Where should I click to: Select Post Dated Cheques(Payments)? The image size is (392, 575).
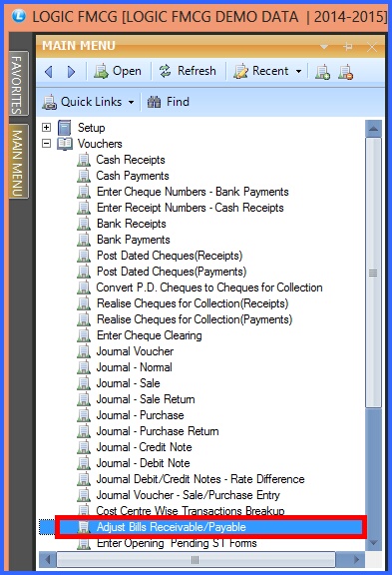(172, 272)
